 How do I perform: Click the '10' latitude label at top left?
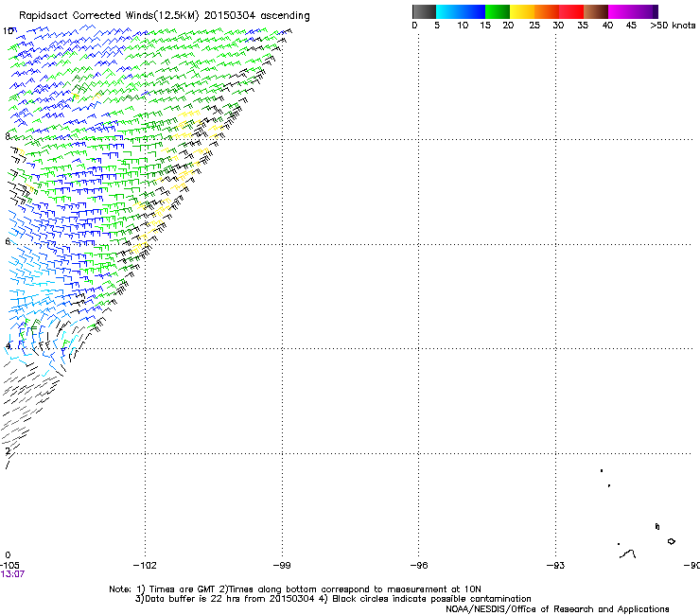click(x=8, y=31)
